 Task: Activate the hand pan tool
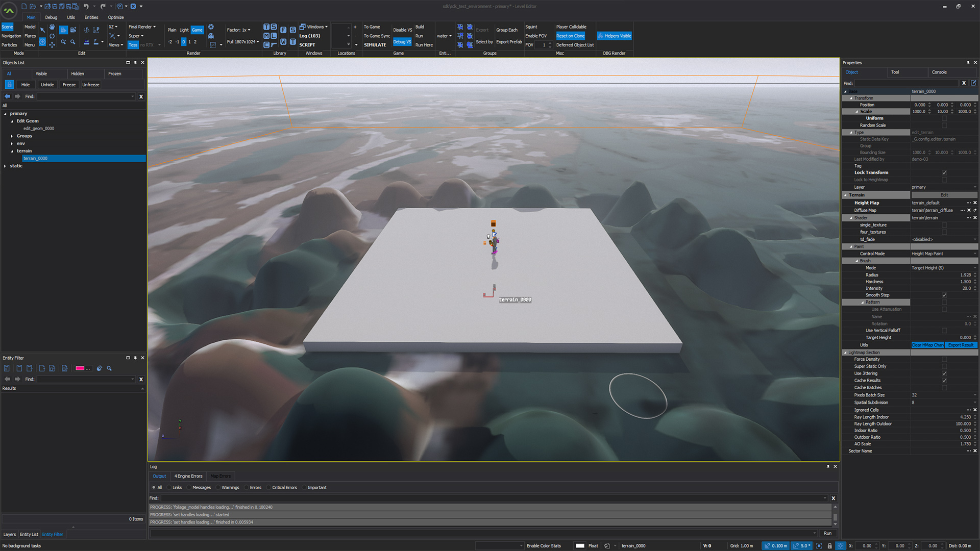click(52, 27)
